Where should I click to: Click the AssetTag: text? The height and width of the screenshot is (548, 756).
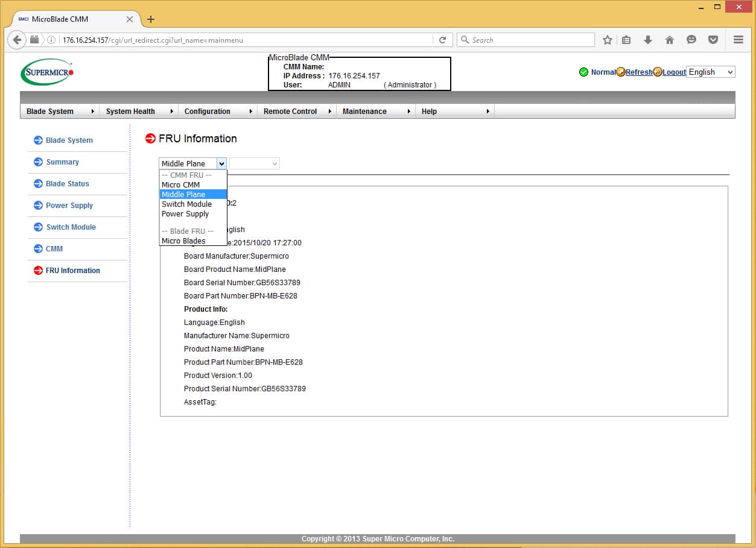[200, 402]
